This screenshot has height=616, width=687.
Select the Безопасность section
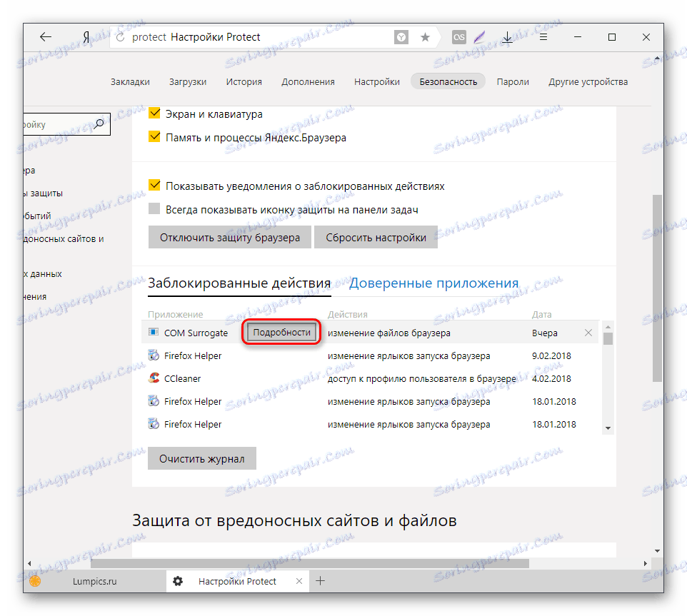click(x=448, y=82)
